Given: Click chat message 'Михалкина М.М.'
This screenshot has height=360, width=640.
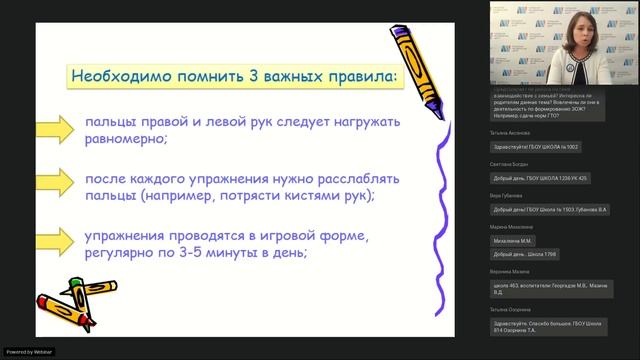Looking at the screenshot, I should (513, 241).
